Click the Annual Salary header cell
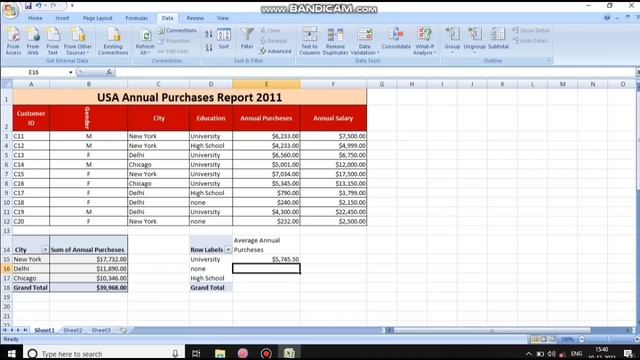640x360 pixels. 333,118
